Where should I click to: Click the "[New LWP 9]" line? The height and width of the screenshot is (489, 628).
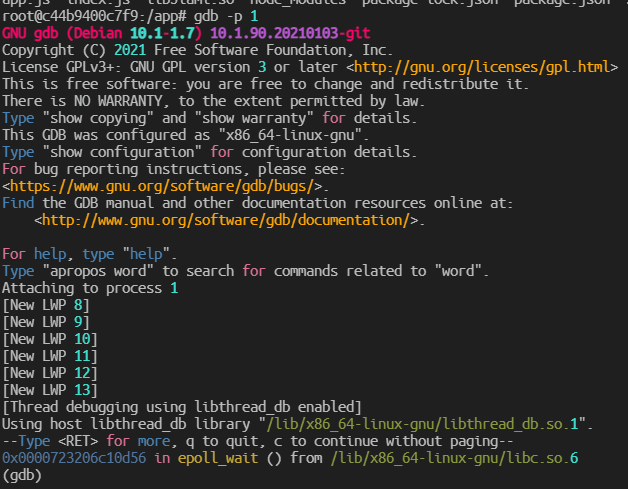pyautogui.click(x=46, y=322)
